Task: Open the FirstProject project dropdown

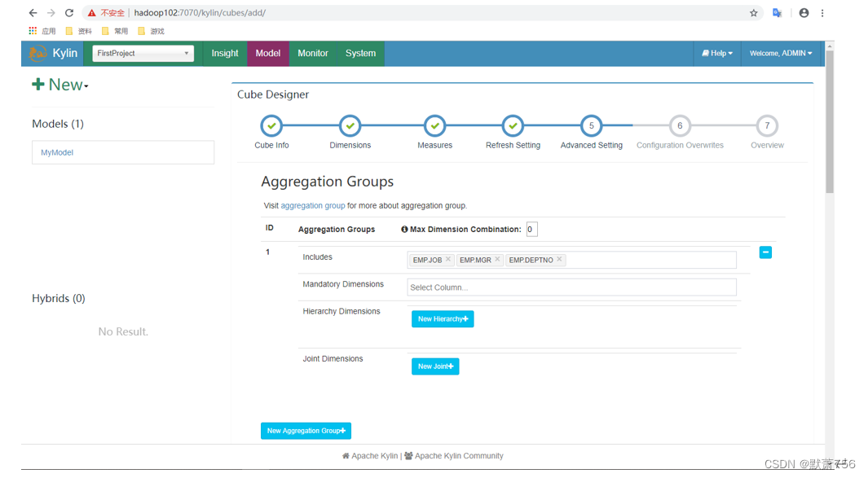Action: pyautogui.click(x=143, y=53)
